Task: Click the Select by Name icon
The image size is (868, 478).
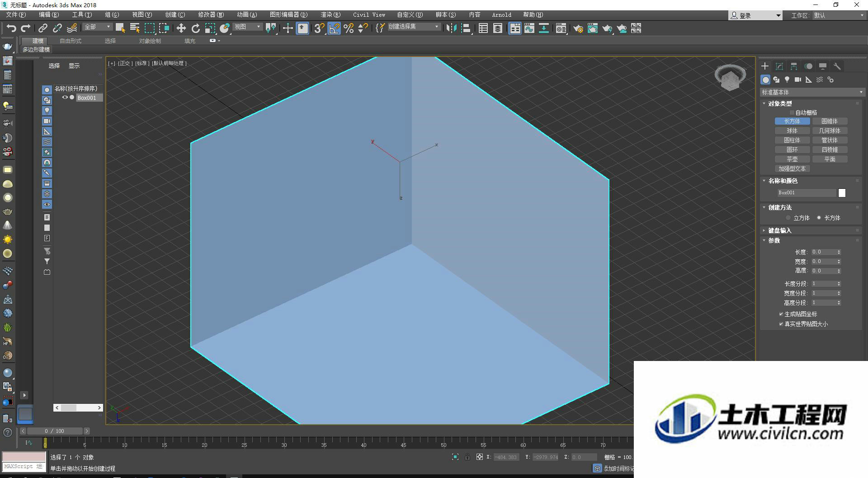Action: point(135,28)
